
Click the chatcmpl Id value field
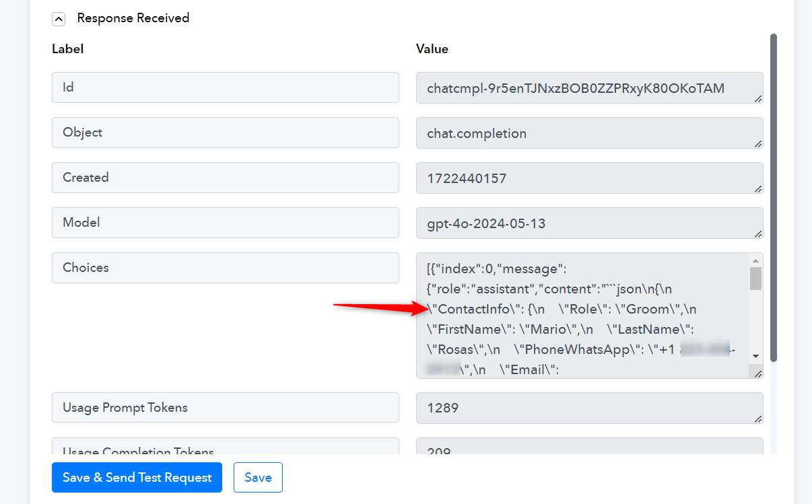tap(590, 88)
